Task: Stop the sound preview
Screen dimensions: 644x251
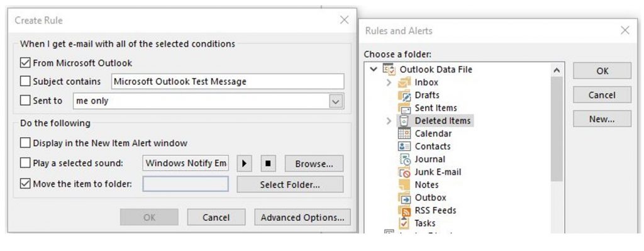Action: pyautogui.click(x=268, y=164)
